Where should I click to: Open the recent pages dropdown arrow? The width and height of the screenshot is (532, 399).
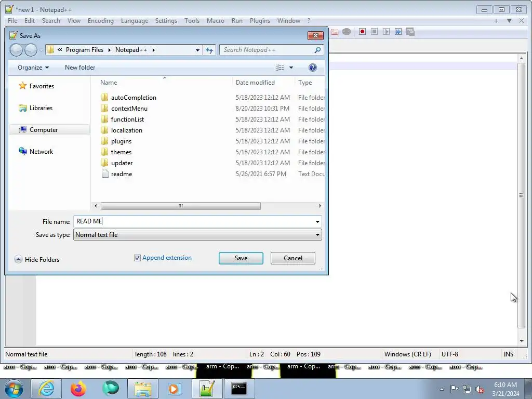point(41,50)
